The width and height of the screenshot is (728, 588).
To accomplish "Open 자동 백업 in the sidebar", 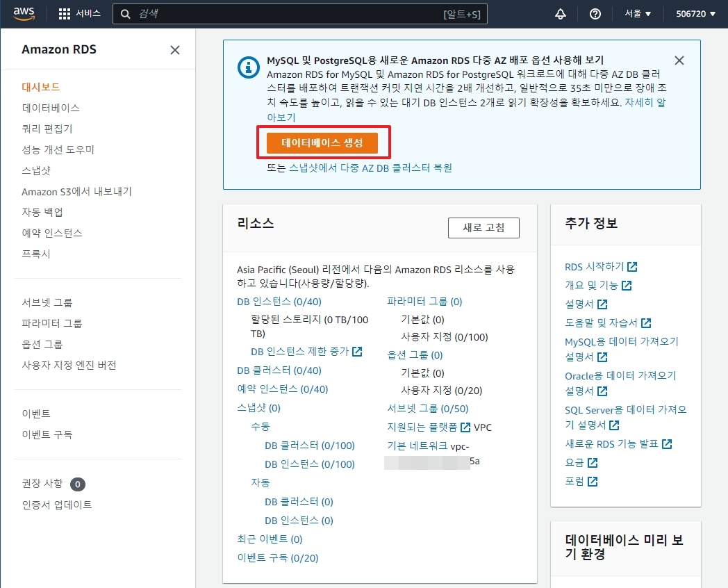I will point(42,212).
